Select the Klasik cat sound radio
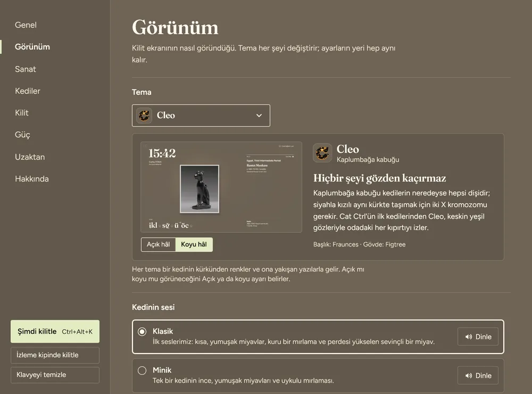 click(x=142, y=332)
